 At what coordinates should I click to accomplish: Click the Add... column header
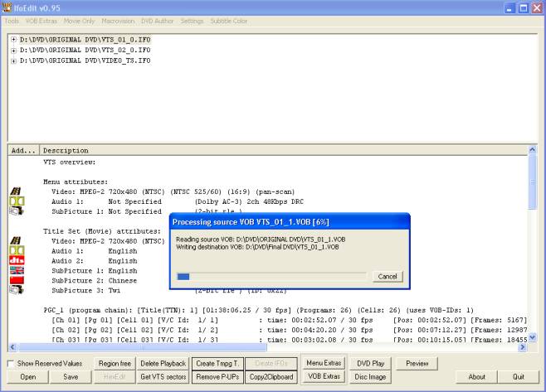coord(23,151)
